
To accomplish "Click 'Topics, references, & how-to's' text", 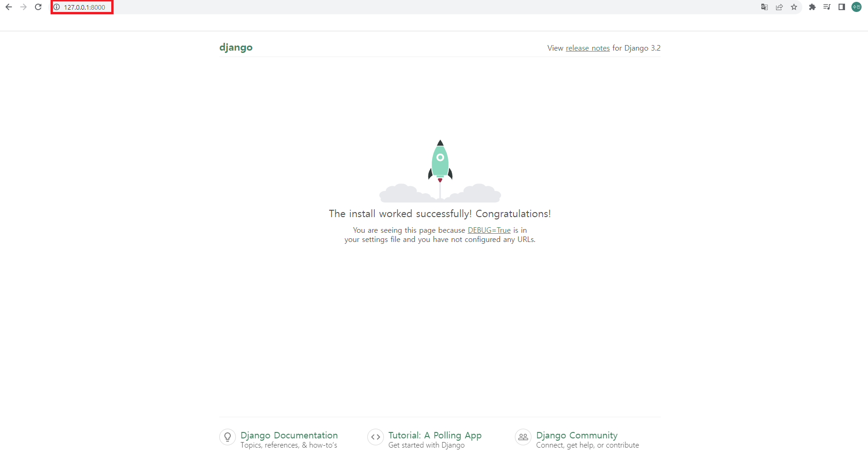I will tap(289, 445).
